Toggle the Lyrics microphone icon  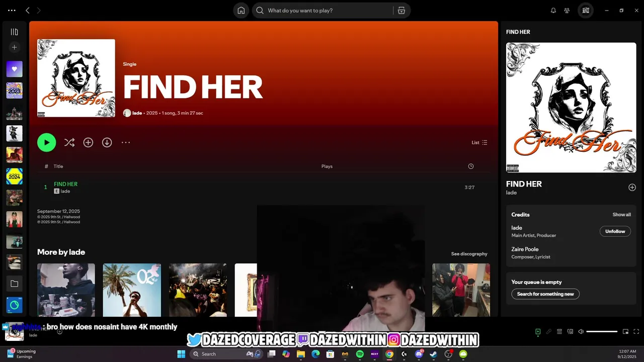549,332
